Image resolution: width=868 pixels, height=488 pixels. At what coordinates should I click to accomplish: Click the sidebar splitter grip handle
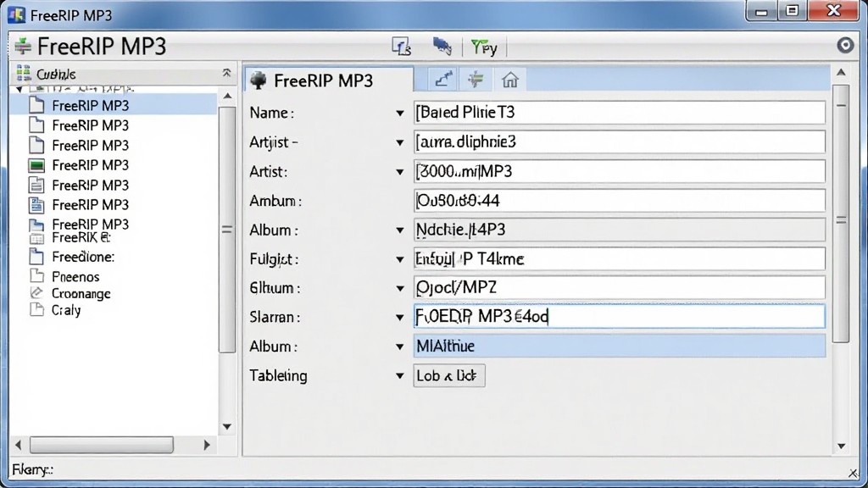point(226,229)
